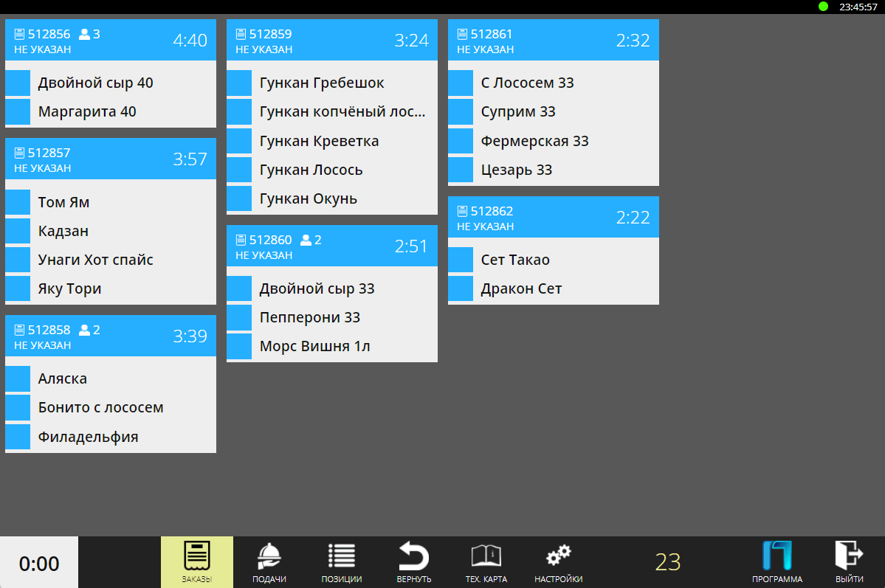Select the header of order 512862
The width and height of the screenshot is (885, 588).
(554, 218)
